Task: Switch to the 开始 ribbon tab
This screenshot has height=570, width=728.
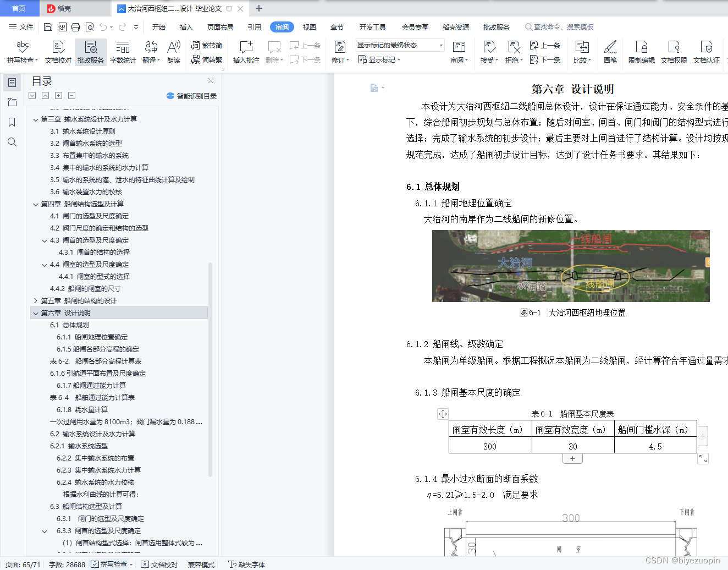Action: coord(159,27)
